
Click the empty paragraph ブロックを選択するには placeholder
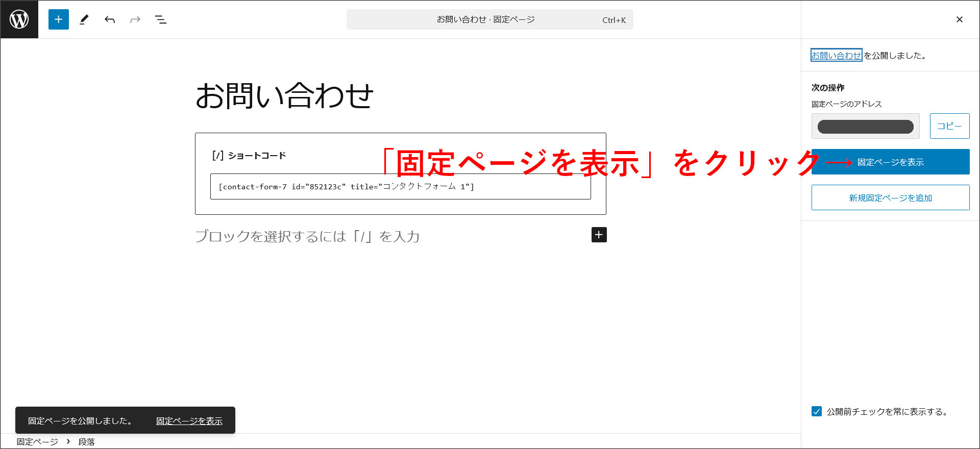307,236
